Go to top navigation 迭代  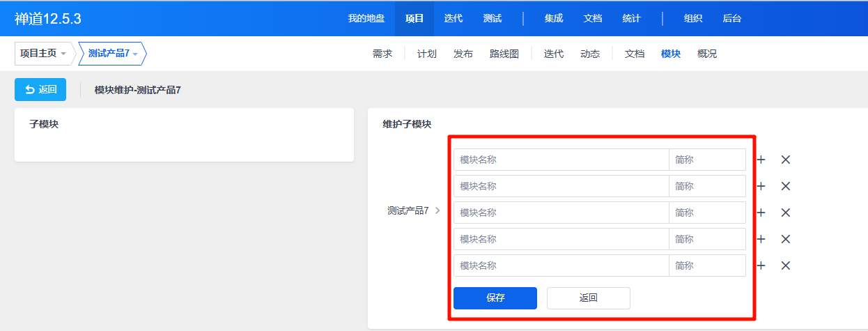click(x=454, y=19)
